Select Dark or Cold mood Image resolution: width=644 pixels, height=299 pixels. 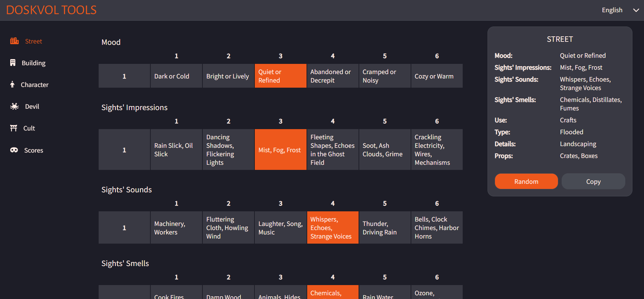176,76
